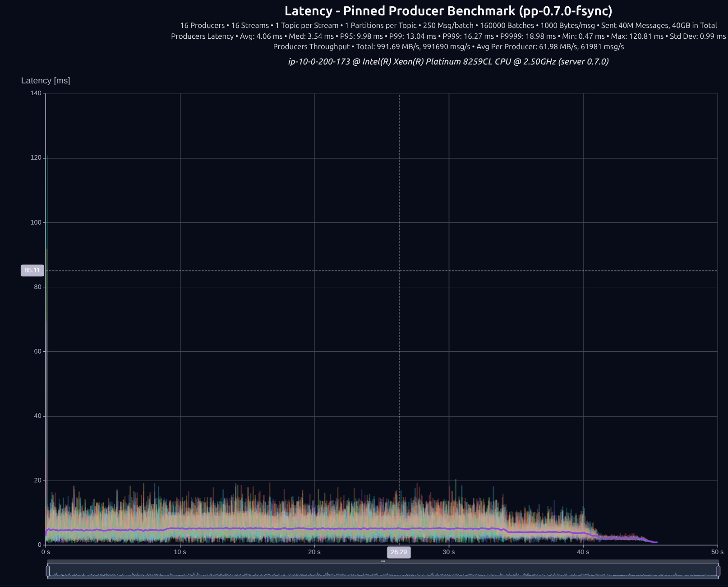
Task: Click the server hardware subtitle in italics
Action: [x=448, y=62]
